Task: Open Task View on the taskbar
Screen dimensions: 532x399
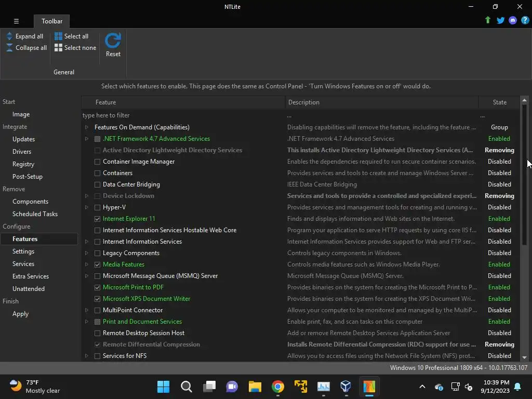Action: [209, 387]
